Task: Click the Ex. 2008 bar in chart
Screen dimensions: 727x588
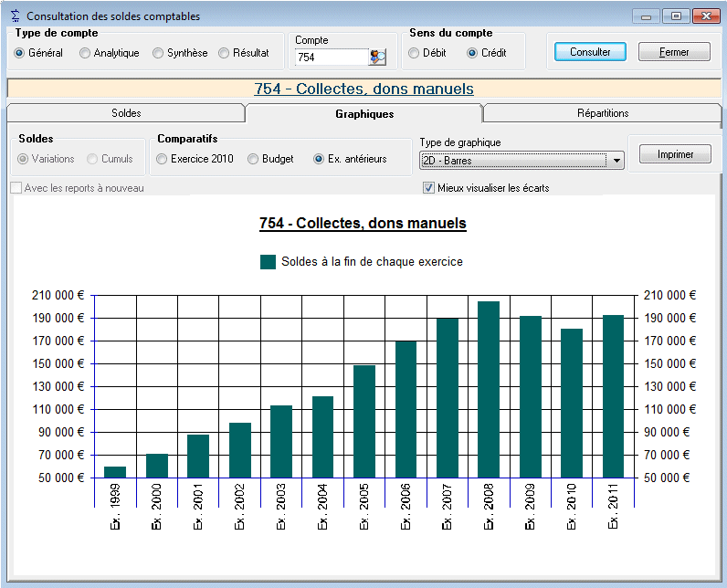Action: pyautogui.click(x=489, y=389)
